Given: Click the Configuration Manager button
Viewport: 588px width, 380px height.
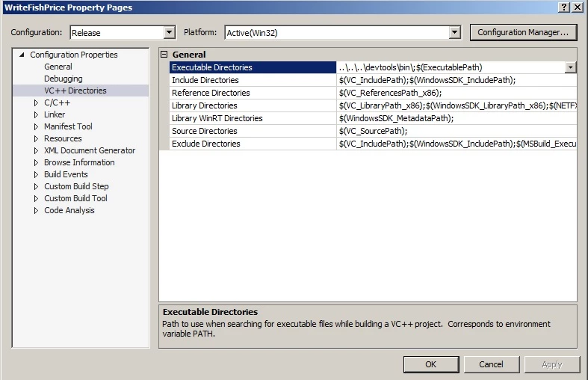Looking at the screenshot, I should pos(523,33).
